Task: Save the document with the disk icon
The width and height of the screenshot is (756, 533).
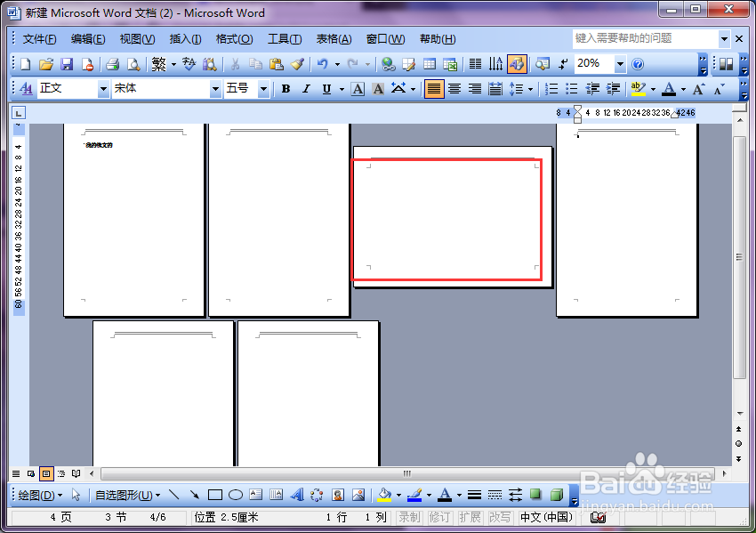Action: click(67, 64)
